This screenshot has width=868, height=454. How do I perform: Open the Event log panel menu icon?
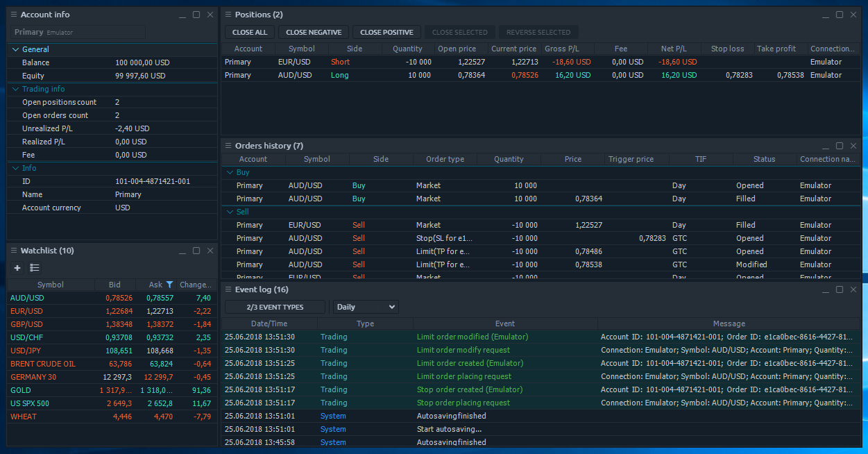pos(228,289)
